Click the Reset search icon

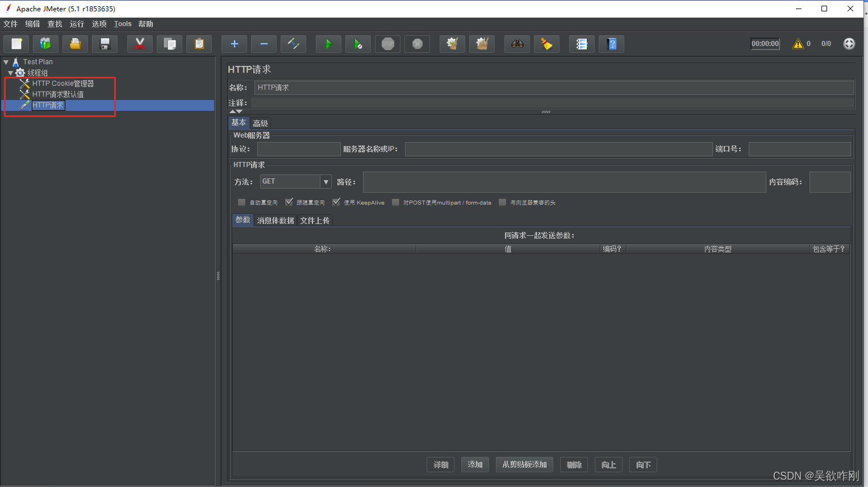[546, 44]
